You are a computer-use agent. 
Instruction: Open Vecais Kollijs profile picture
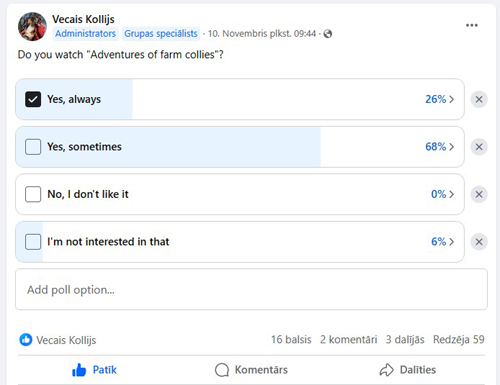[x=32, y=27]
